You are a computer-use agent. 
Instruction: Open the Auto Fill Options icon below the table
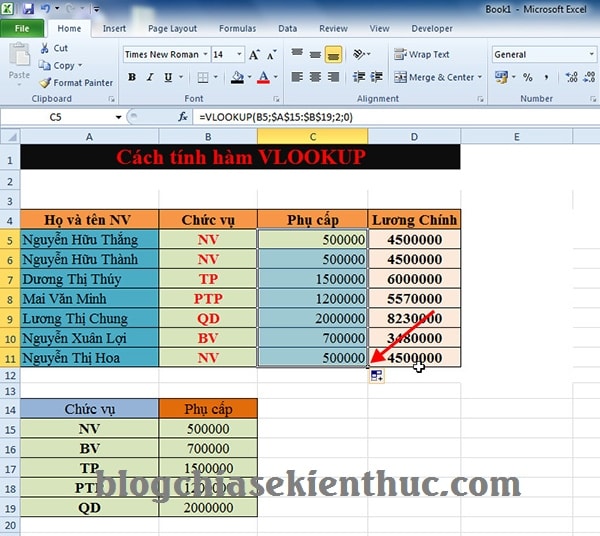coord(377,376)
